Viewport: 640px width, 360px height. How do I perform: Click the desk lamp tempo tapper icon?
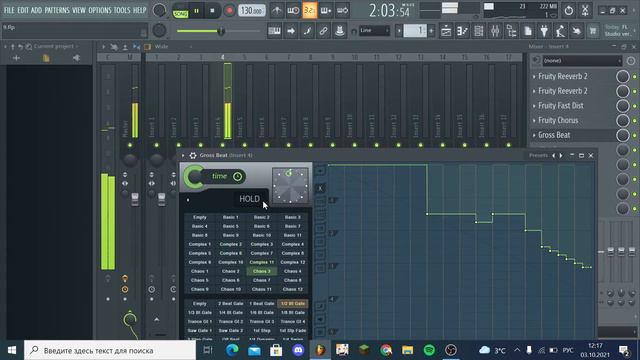560,31
